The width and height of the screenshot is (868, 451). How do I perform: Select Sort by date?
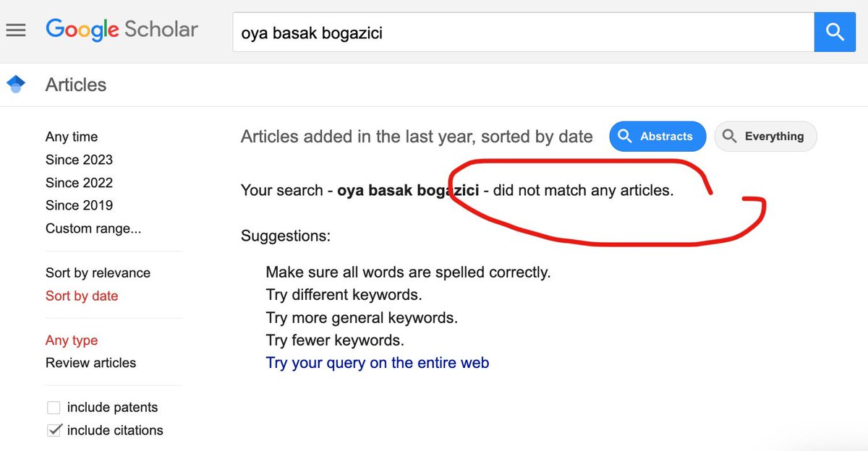tap(82, 296)
